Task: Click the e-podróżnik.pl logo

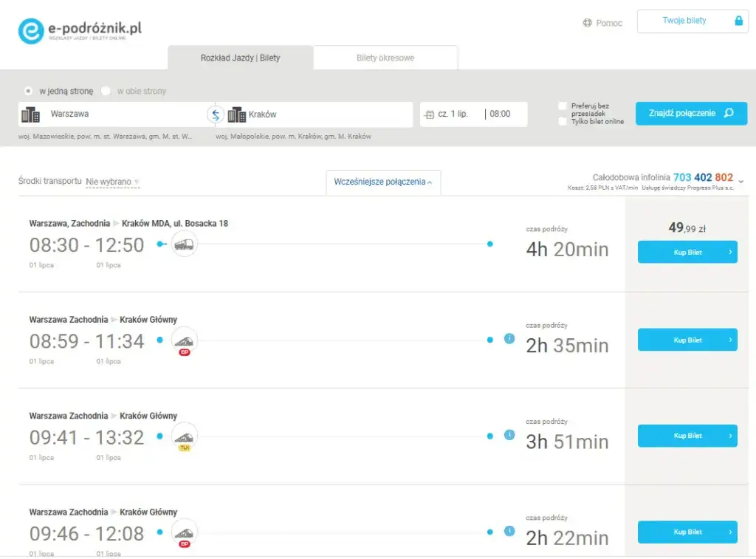Action: point(80,30)
